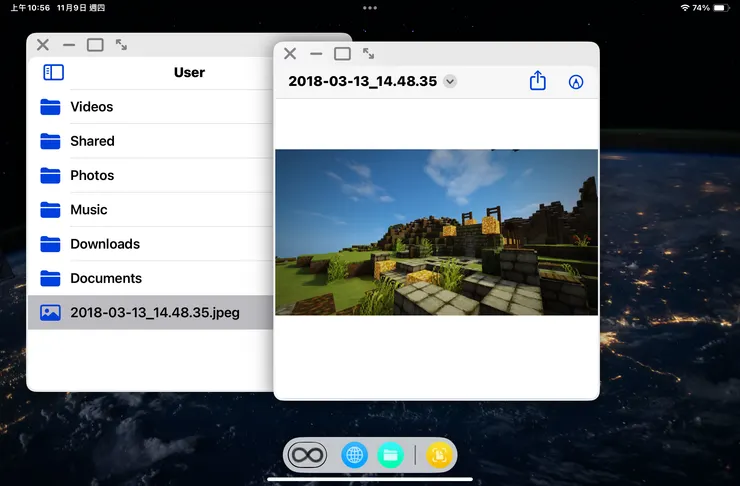This screenshot has height=486, width=740.
Task: Maximize the image viewer window
Action: click(343, 54)
